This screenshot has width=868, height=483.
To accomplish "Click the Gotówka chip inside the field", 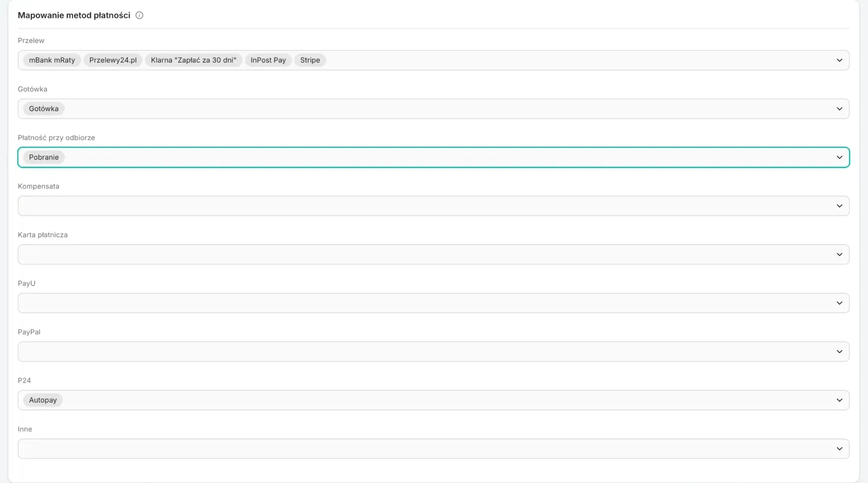I will (x=44, y=109).
